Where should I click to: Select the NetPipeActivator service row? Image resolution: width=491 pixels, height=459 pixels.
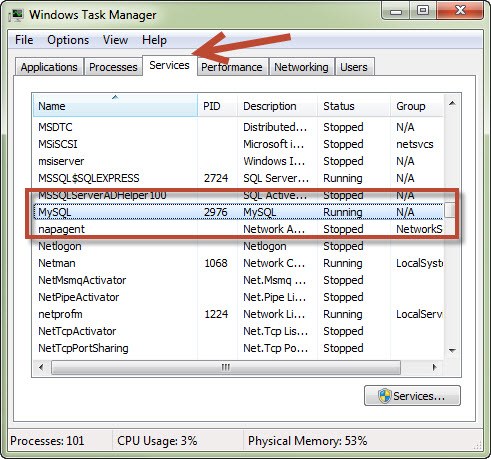238,297
